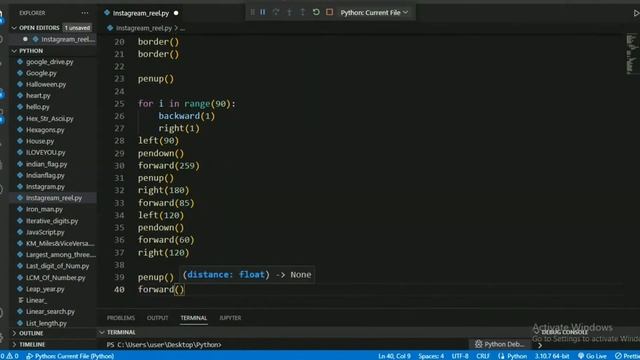
Task: Start Go Live server
Action: (592, 356)
